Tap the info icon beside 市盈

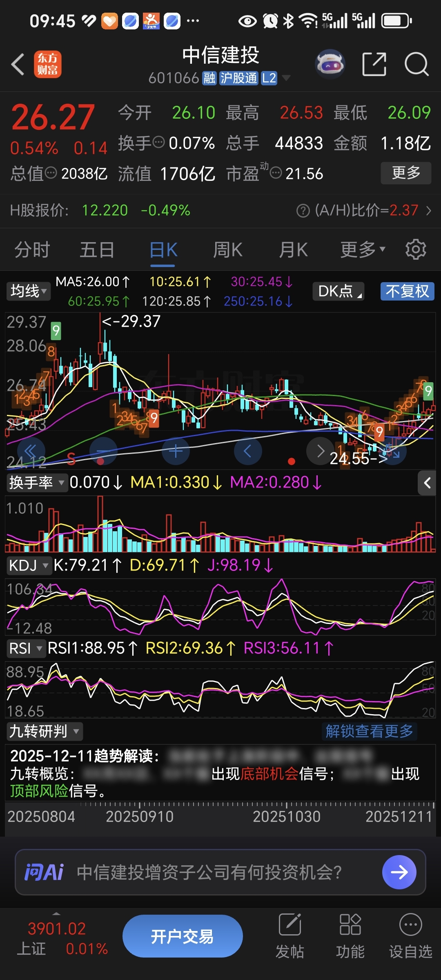tap(276, 173)
